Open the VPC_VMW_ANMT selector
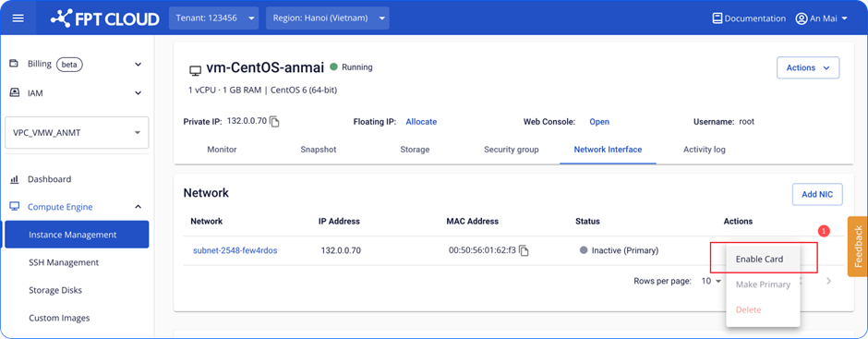 (x=77, y=133)
